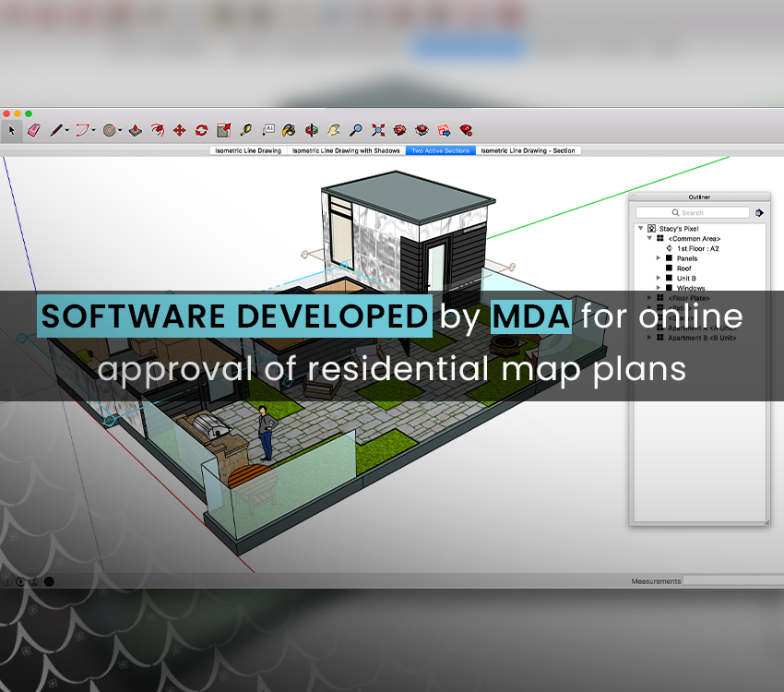Open the Line tool dropdown arrow
The width and height of the screenshot is (784, 692).
pos(66,130)
